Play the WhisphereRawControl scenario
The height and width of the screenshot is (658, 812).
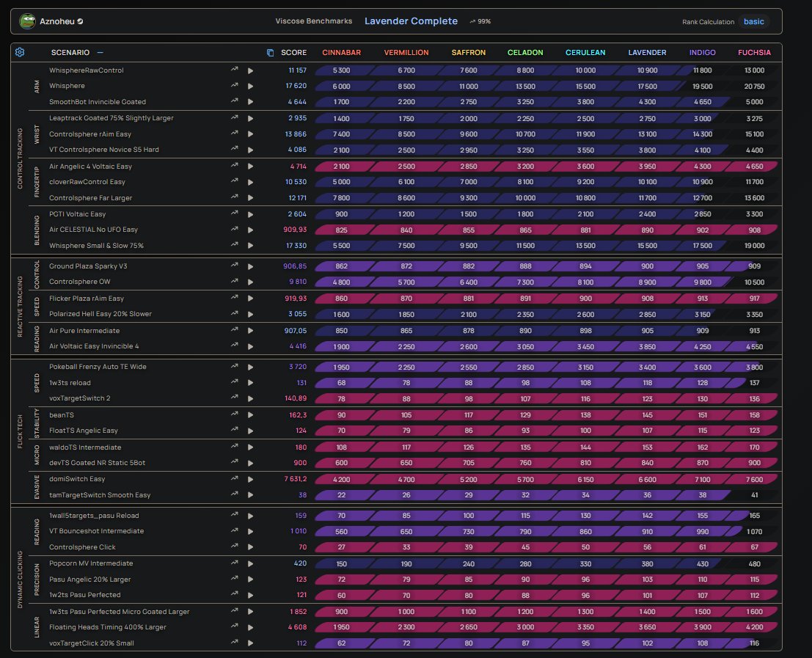point(251,70)
